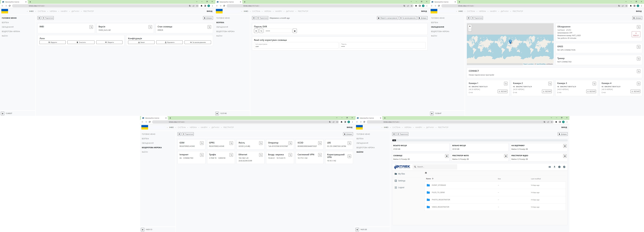Copy Камера 3 card info
The image size is (644, 232).
click(594, 84)
